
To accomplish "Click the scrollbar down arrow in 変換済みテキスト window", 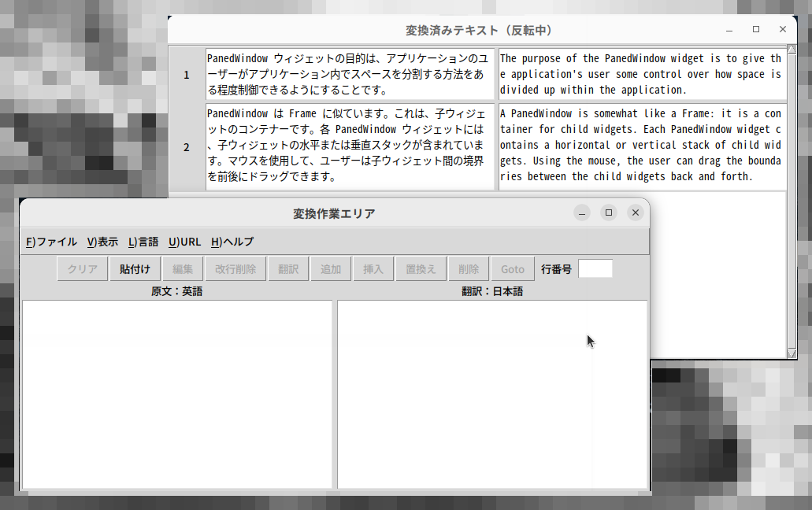I will pyautogui.click(x=792, y=353).
